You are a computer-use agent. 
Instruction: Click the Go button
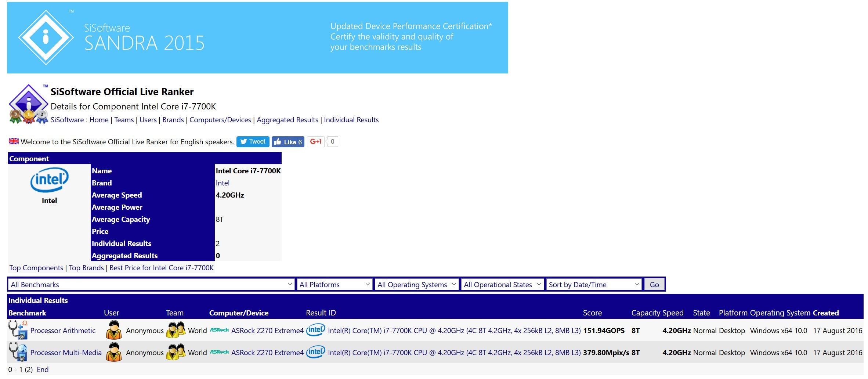click(654, 284)
